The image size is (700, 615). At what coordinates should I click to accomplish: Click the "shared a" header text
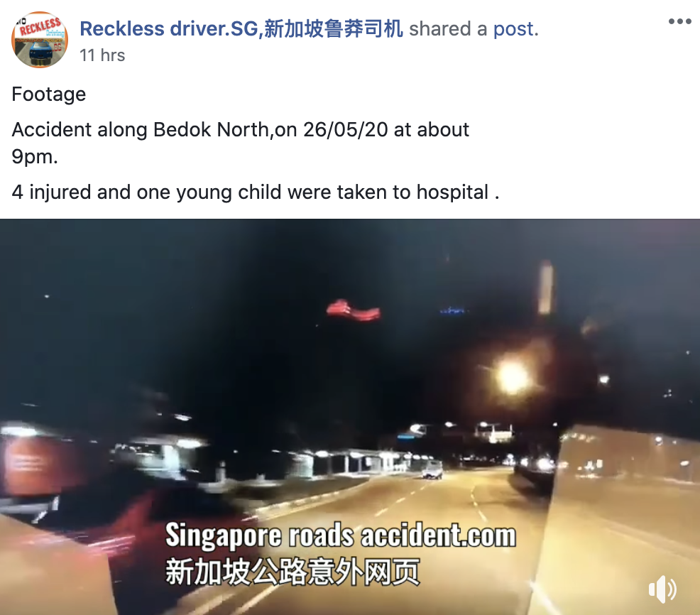point(448,29)
